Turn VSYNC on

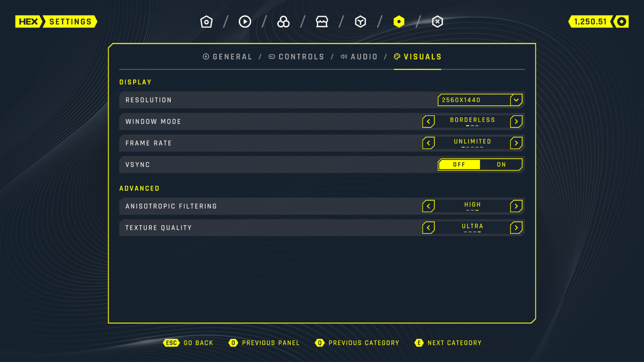point(501,164)
